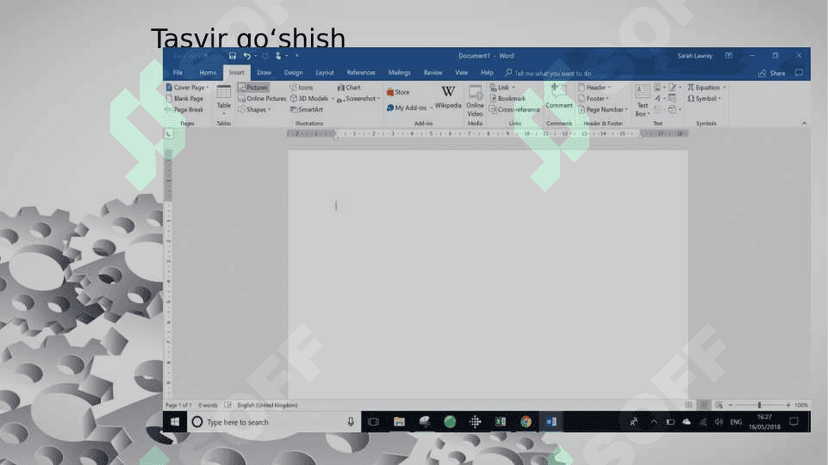Expand the Page Number dropdown
Viewport: 828px width, 465px height.
[603, 110]
